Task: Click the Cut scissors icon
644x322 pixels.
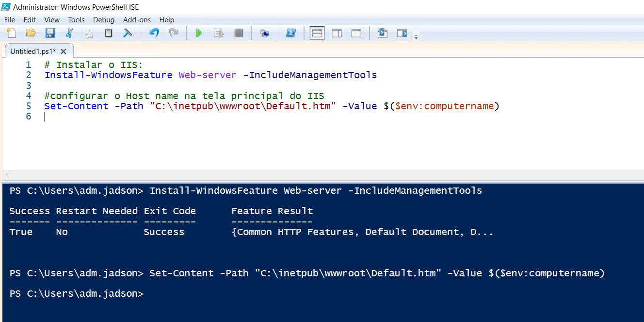Action: point(69,33)
